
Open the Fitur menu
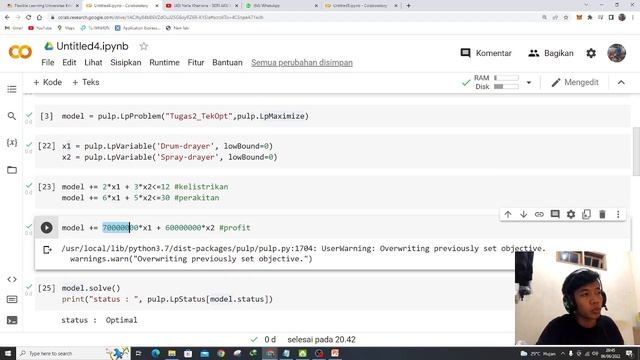(196, 62)
